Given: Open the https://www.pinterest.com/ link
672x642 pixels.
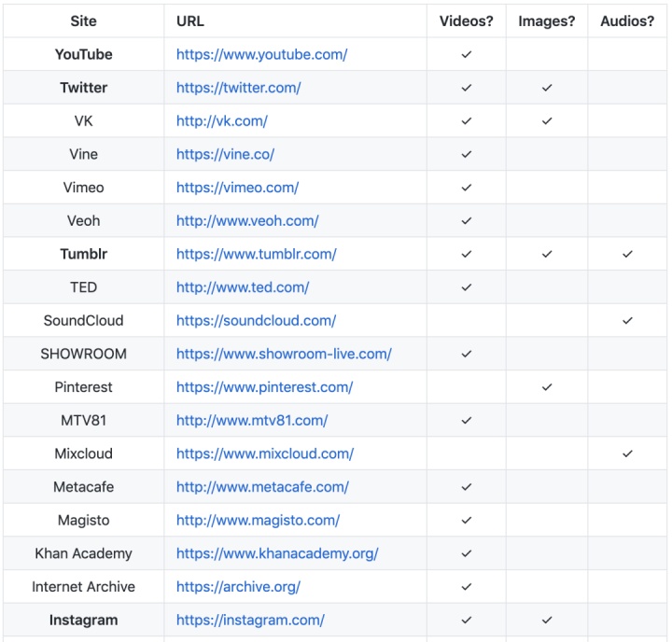Looking at the screenshot, I should tap(265, 387).
